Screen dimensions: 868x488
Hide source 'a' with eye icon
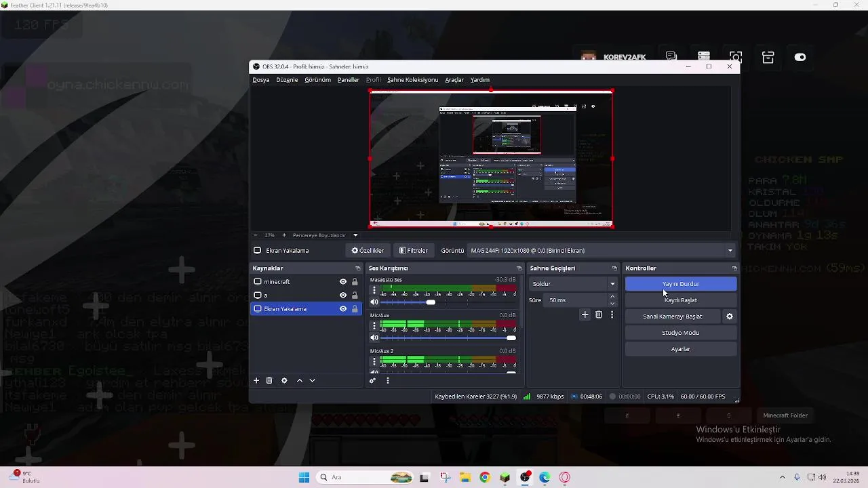tap(343, 296)
